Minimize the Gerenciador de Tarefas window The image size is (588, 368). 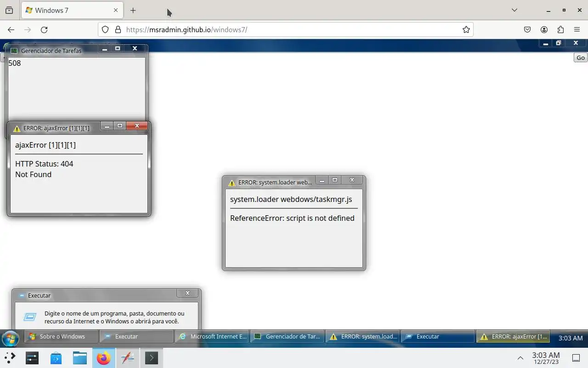click(105, 48)
